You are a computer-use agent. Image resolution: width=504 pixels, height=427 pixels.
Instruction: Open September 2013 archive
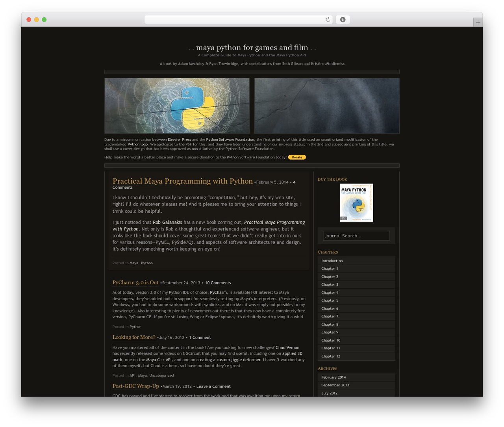[x=356, y=385]
